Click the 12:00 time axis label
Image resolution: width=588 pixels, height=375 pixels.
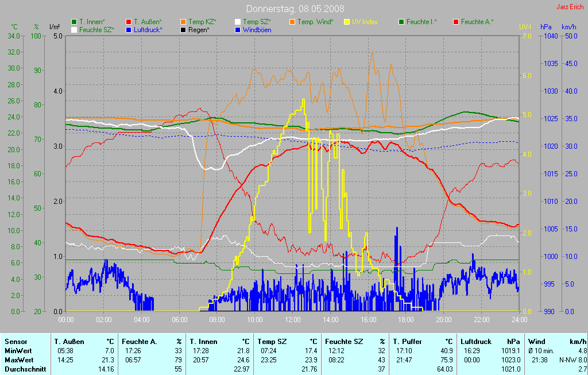pyautogui.click(x=293, y=319)
